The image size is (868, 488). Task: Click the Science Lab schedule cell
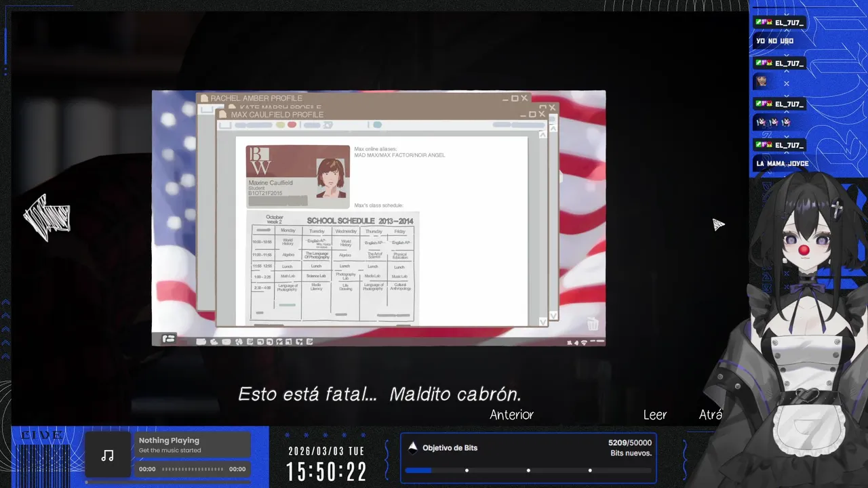316,276
